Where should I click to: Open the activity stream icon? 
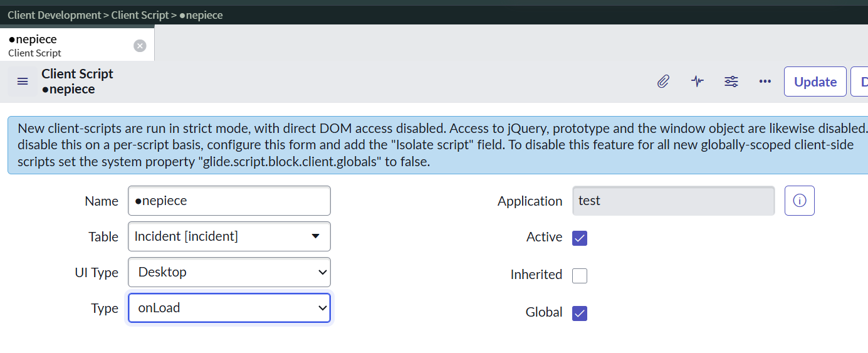coord(698,82)
